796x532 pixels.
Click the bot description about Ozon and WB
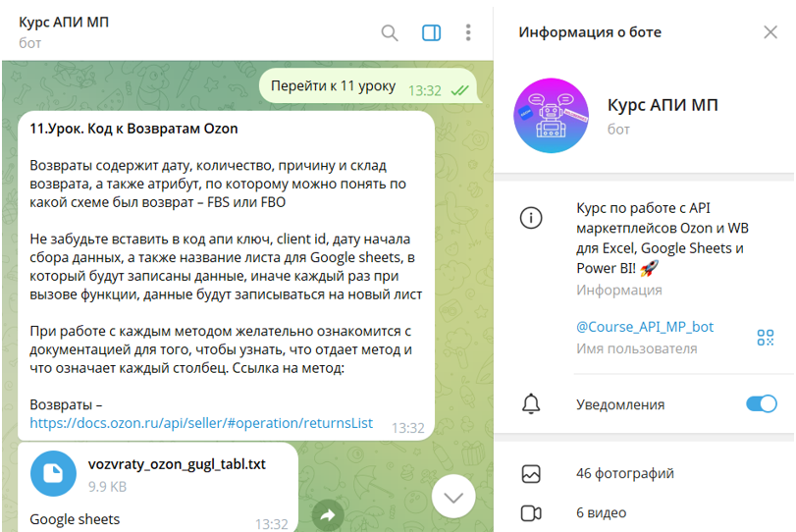[x=662, y=239]
